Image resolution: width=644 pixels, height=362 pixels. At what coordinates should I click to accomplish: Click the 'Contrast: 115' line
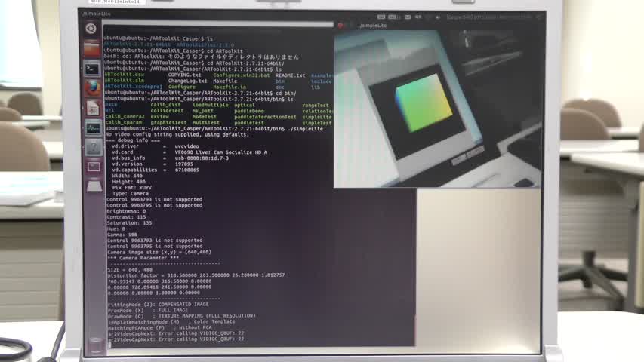[x=127, y=217]
